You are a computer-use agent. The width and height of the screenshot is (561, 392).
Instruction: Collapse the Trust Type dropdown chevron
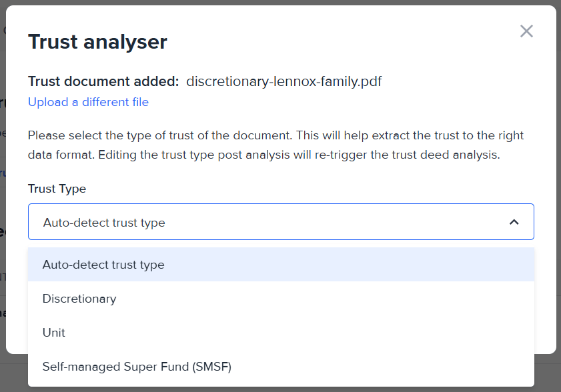pos(514,222)
